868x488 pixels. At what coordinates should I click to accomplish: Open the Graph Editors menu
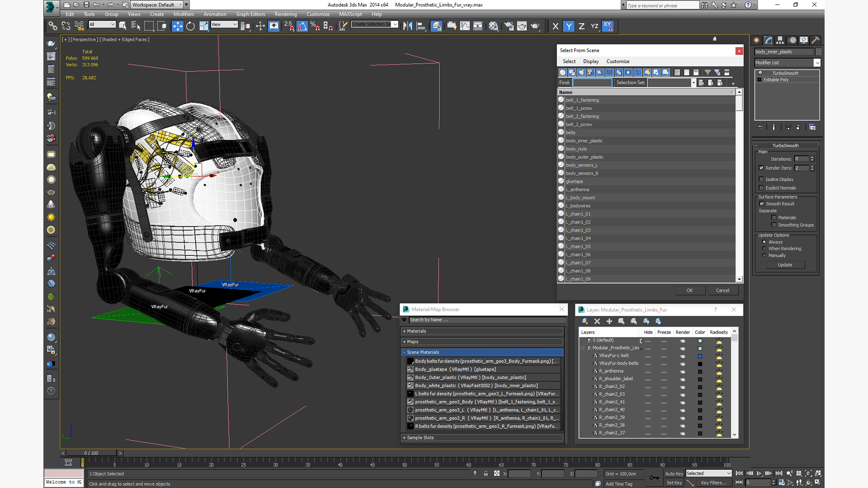(x=250, y=14)
